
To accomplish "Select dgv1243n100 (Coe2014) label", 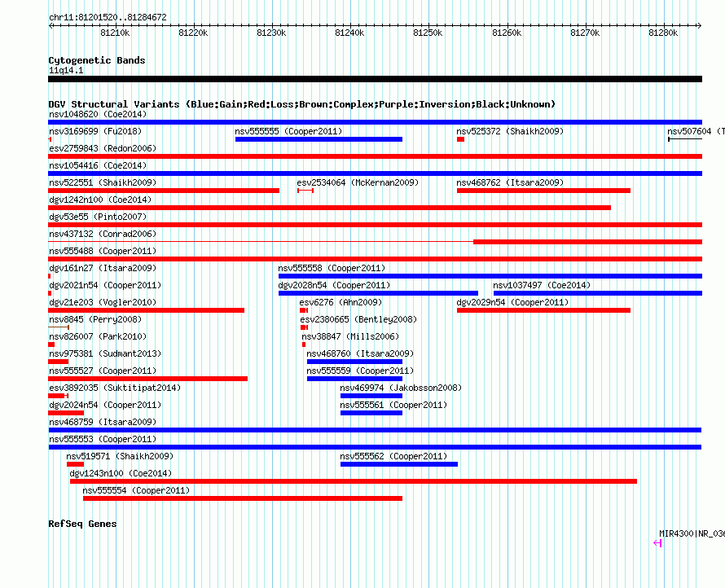I will point(121,473).
